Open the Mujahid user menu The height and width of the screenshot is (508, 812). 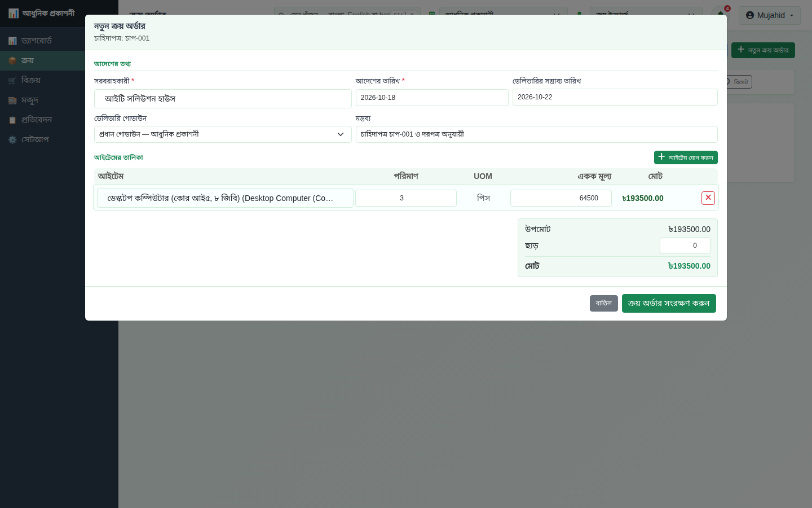pyautogui.click(x=770, y=15)
